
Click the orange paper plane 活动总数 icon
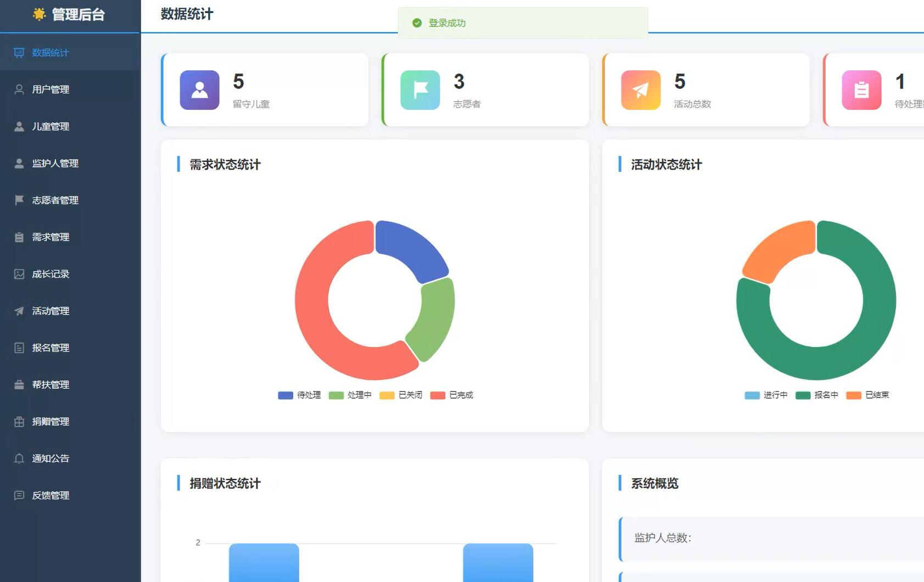pos(641,90)
